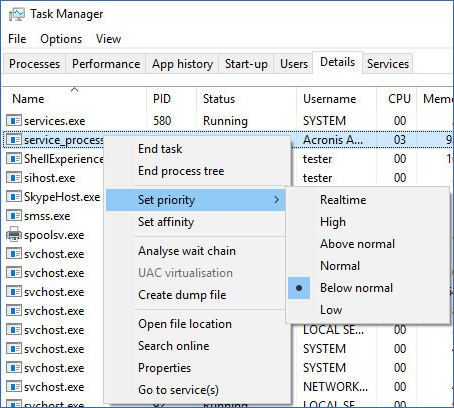454x408 pixels.
Task: Choose End task from context menu
Action: tap(160, 149)
